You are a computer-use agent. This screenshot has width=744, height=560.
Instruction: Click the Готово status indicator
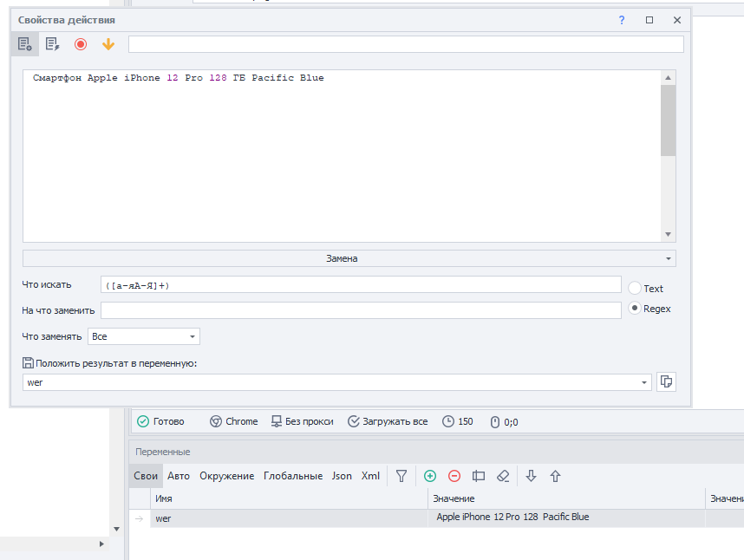pyautogui.click(x=160, y=421)
